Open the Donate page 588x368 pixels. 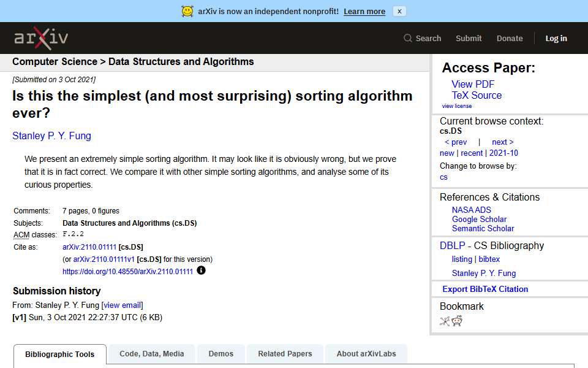coord(509,38)
